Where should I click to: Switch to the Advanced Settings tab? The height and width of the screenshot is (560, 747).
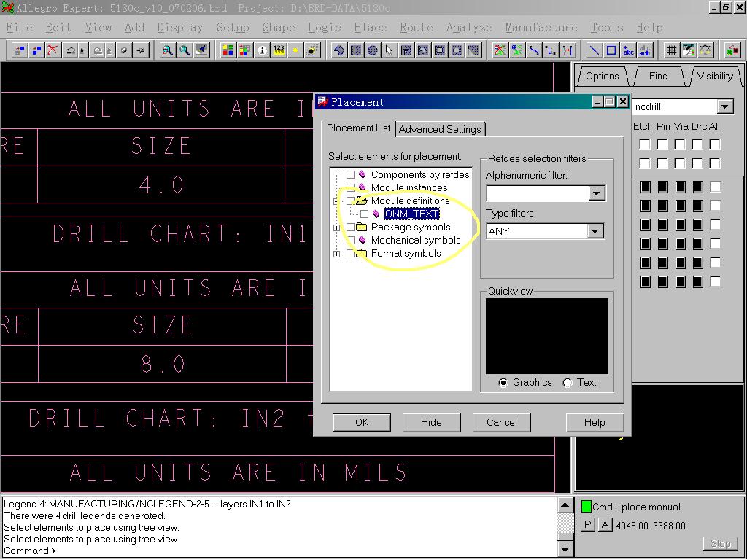coord(440,129)
